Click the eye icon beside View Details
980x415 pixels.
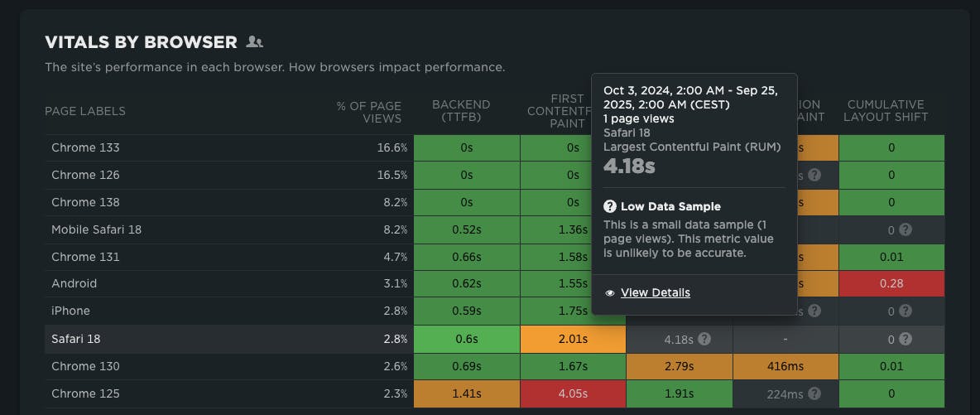pyautogui.click(x=610, y=293)
